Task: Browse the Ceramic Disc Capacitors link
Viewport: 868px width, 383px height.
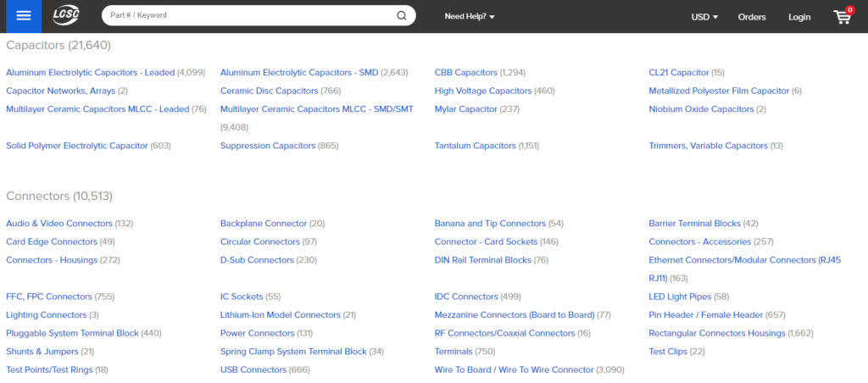Action: point(269,91)
